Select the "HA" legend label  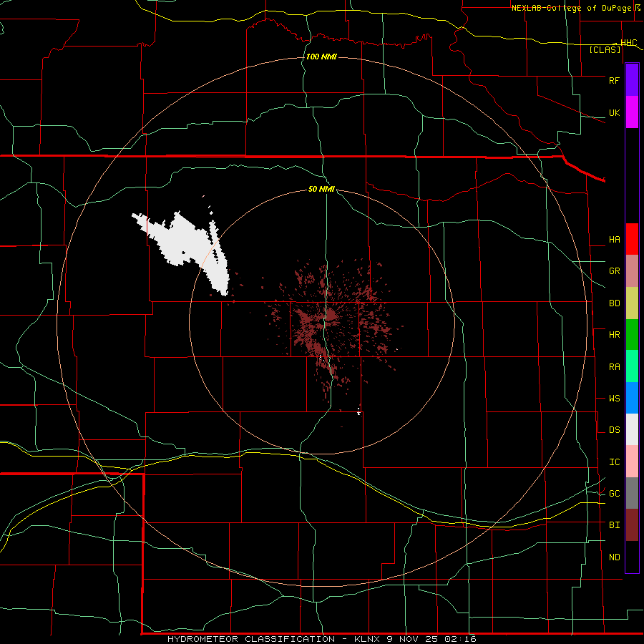(x=614, y=240)
